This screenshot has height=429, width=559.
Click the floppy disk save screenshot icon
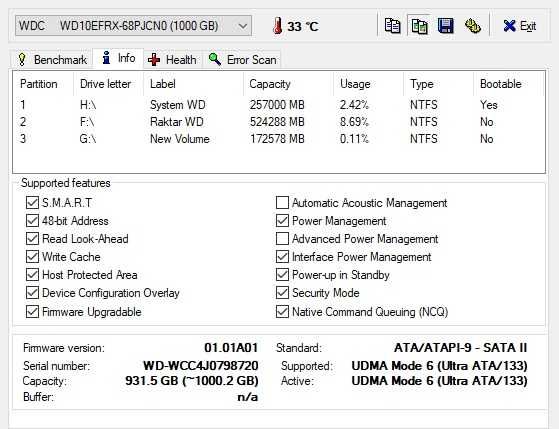click(x=446, y=26)
